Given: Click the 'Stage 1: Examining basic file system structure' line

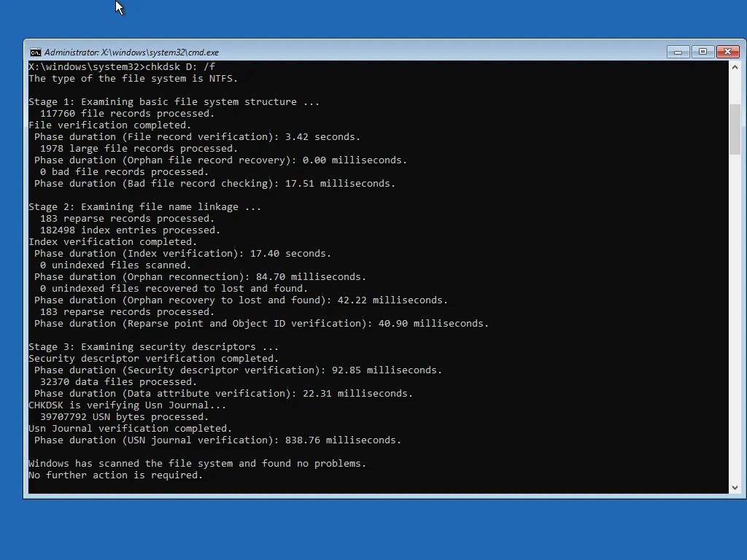Looking at the screenshot, I should tap(174, 101).
